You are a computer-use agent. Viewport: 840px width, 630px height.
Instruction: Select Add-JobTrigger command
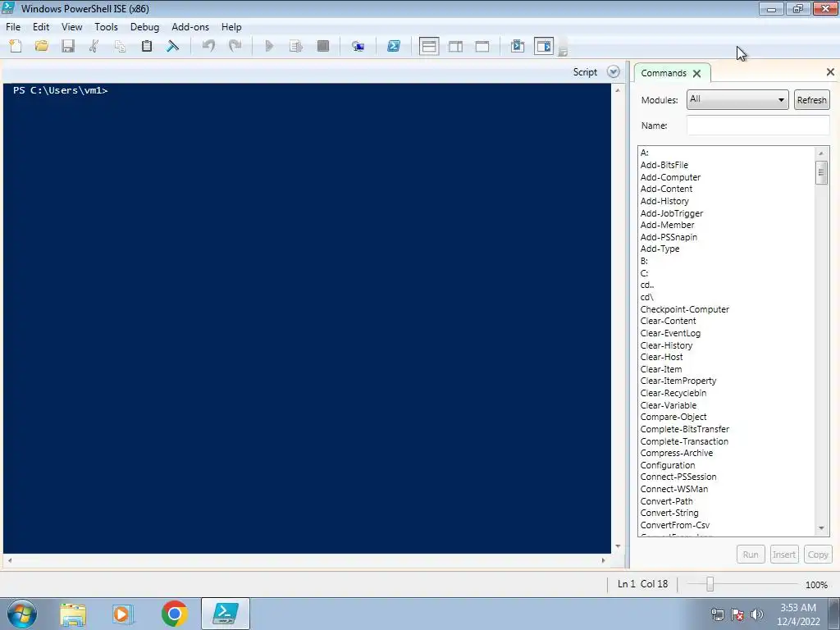672,213
